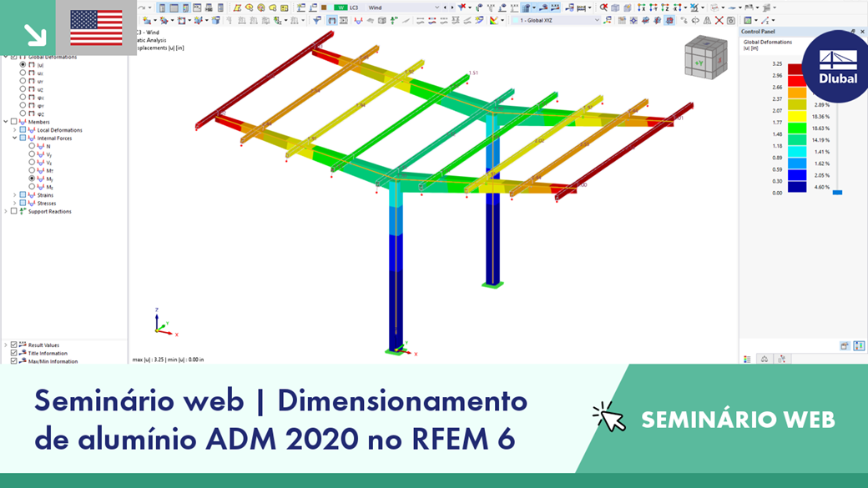The width and height of the screenshot is (868, 488).
Task: Switch to third Control Panel bottom tab
Action: [x=782, y=359]
